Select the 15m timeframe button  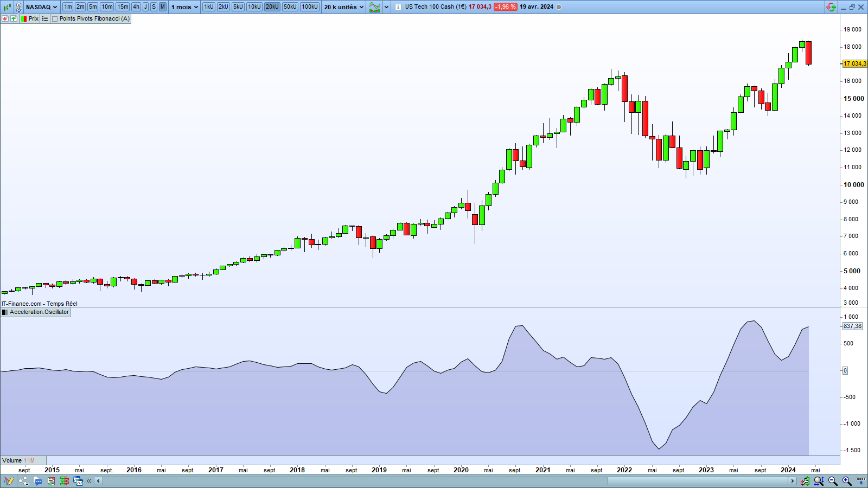[123, 7]
